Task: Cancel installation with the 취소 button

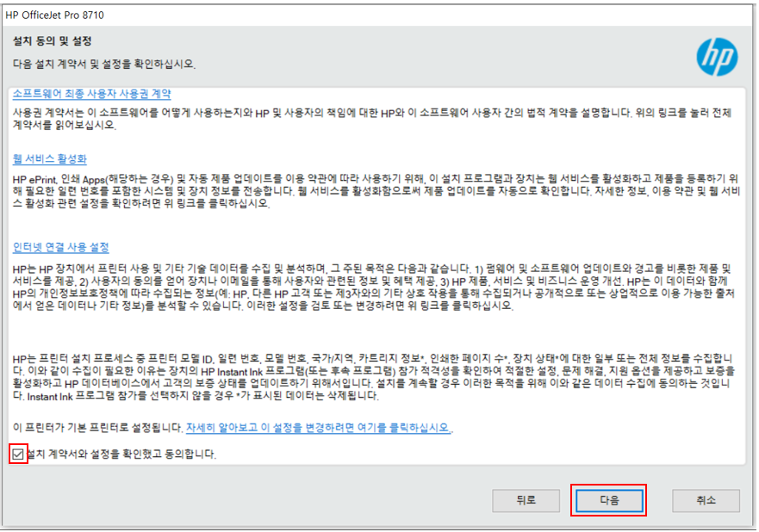Action: pyautogui.click(x=706, y=500)
